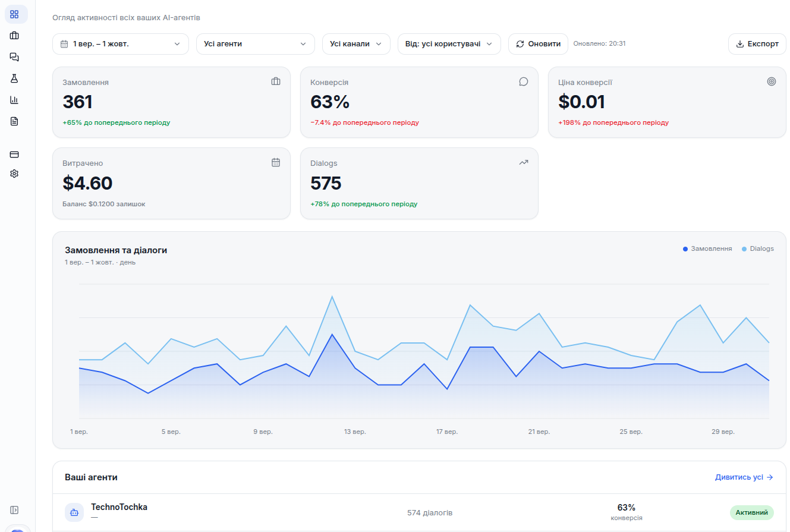Click the 574 діалогів text

[x=430, y=512]
